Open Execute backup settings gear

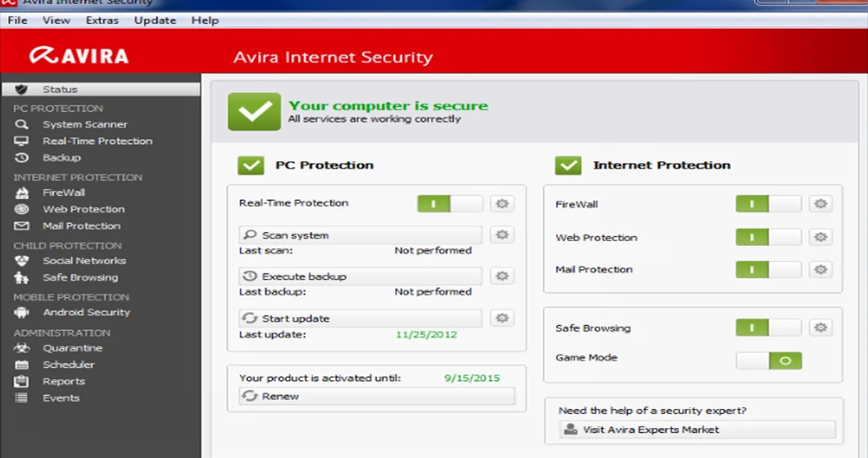pyautogui.click(x=502, y=277)
